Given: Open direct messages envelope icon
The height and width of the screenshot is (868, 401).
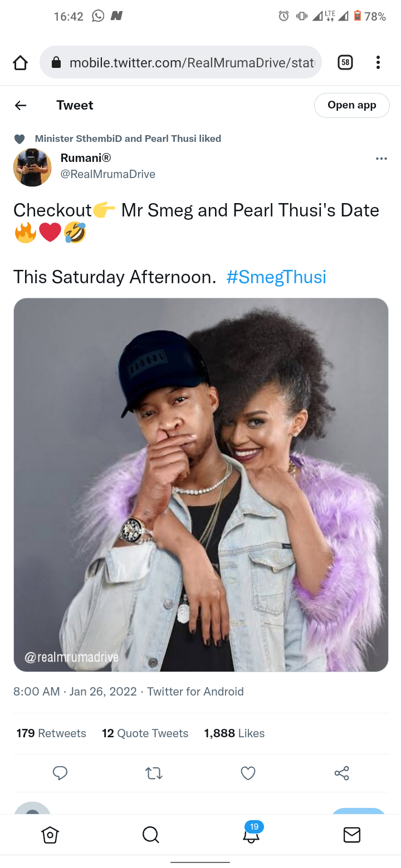Looking at the screenshot, I should tap(351, 835).
